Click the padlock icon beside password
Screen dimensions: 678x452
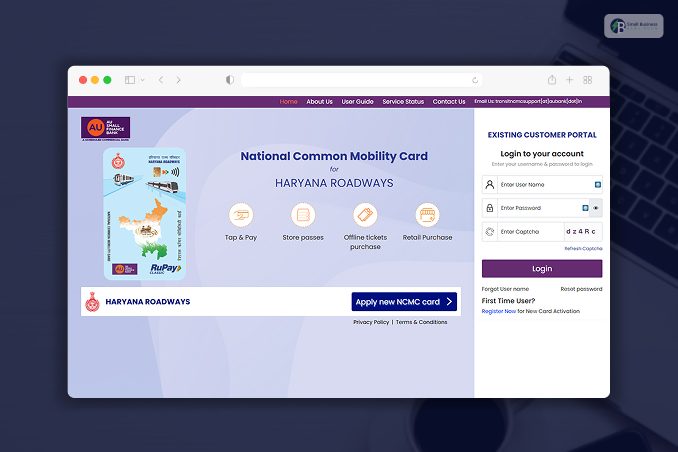coord(489,208)
